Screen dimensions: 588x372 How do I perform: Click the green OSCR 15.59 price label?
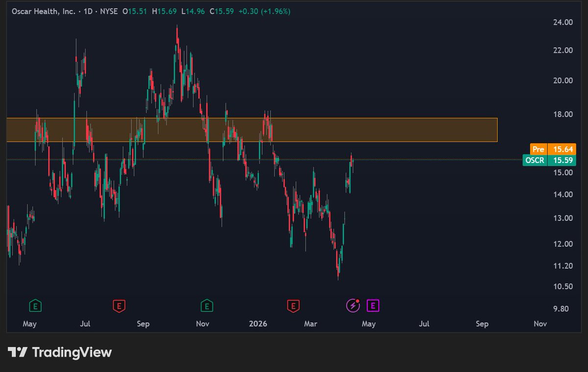pyautogui.click(x=549, y=160)
